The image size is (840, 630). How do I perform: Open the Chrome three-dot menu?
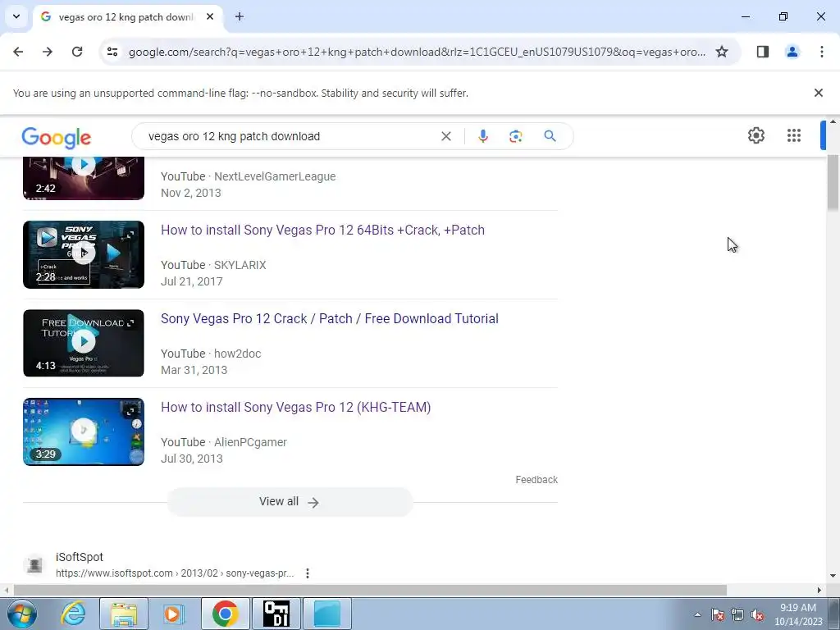pyautogui.click(x=821, y=52)
